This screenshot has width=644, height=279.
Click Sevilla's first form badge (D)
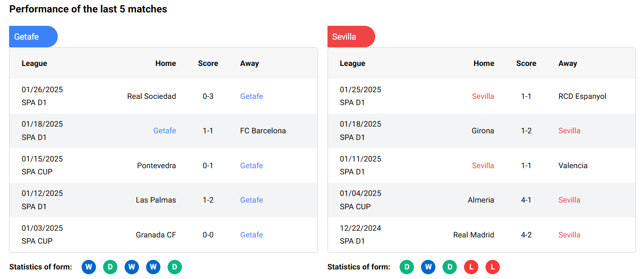(407, 267)
